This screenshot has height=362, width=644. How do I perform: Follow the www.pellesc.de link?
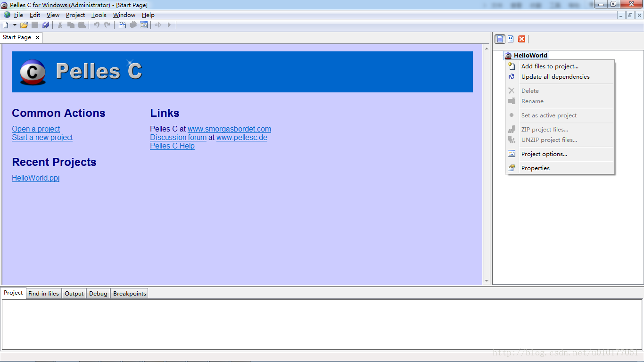pyautogui.click(x=242, y=137)
